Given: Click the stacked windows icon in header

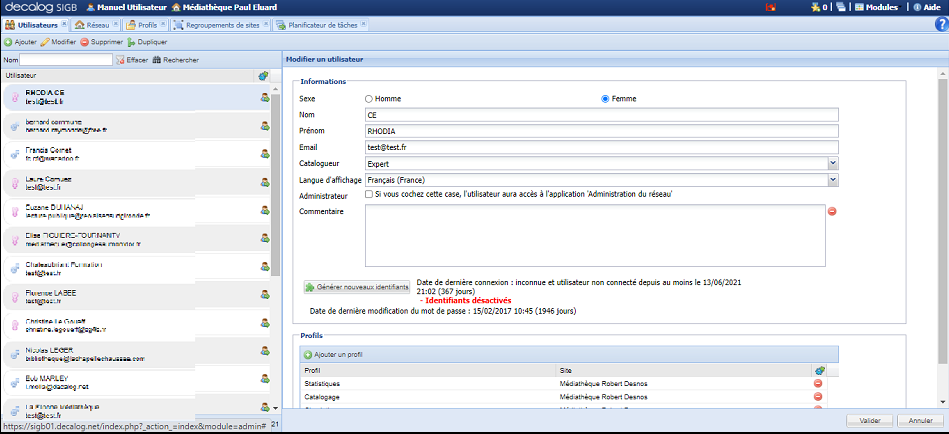Looking at the screenshot, I should [x=841, y=7].
